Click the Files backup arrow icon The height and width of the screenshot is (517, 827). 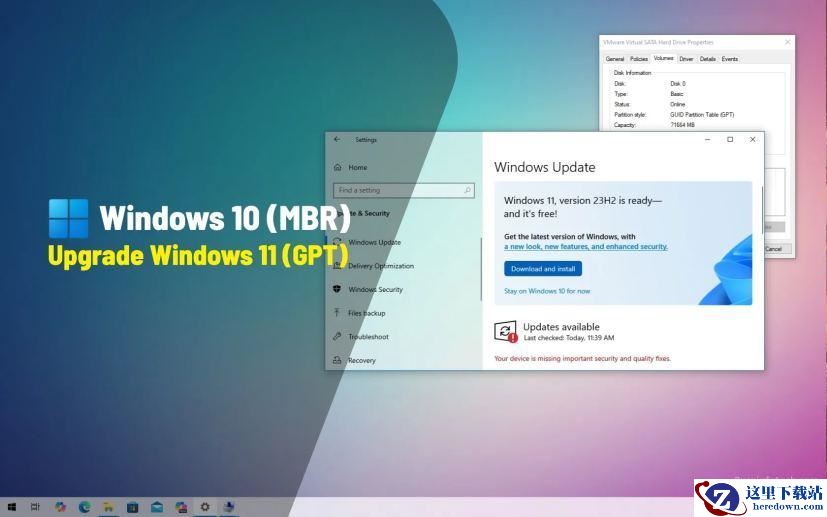pos(337,313)
